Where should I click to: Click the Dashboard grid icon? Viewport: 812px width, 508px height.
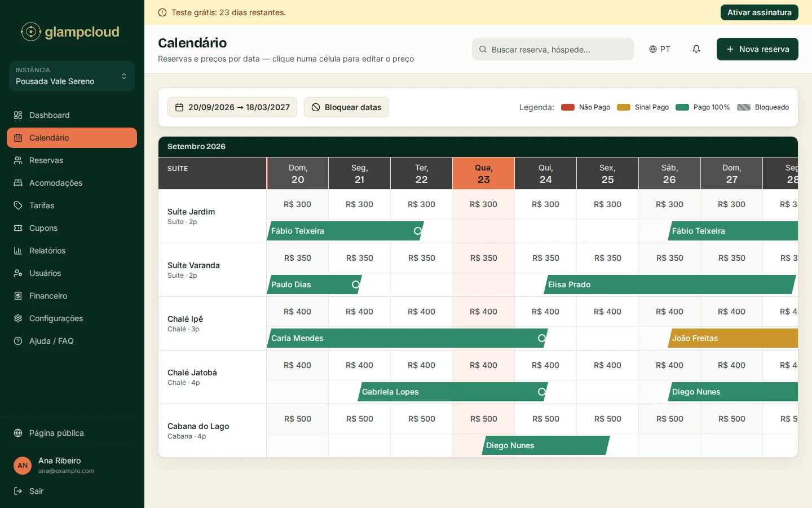(18, 115)
